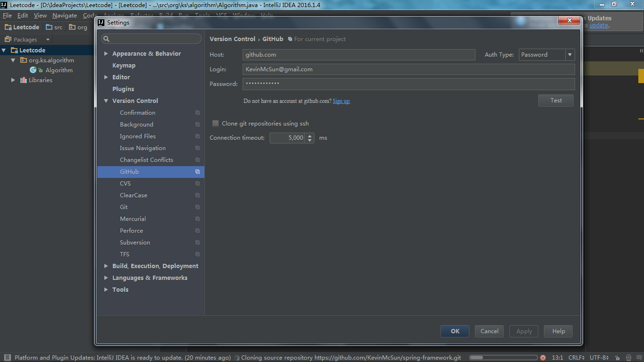Expand the Libraries node arrow
This screenshot has height=362, width=644.
click(13, 80)
